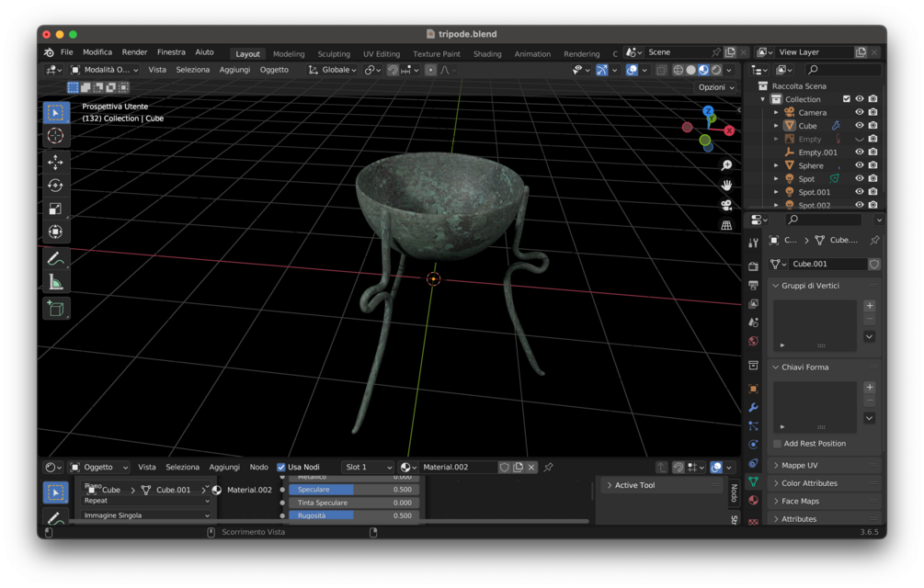Select the Rotate tool
The height and width of the screenshot is (588, 924).
55,185
